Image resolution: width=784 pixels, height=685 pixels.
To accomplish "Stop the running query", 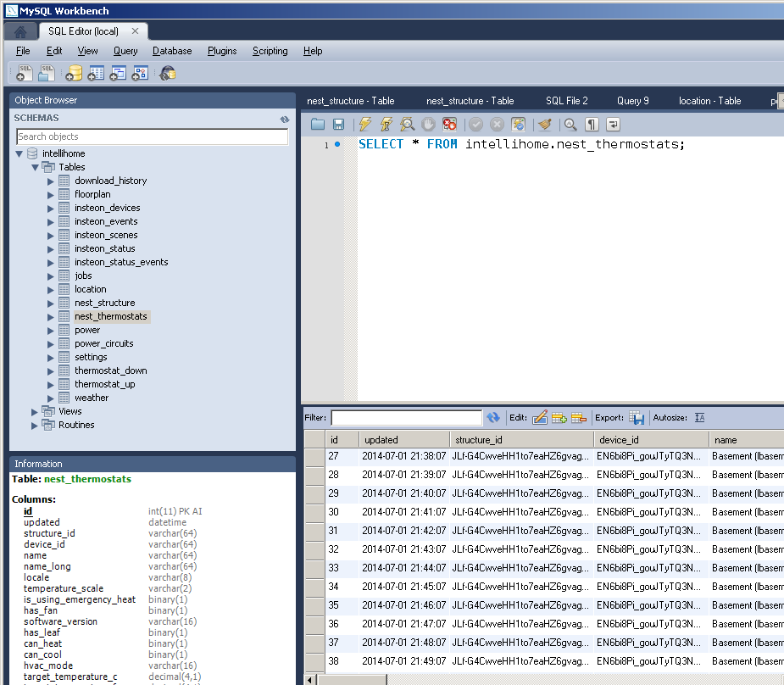I will coord(429,124).
